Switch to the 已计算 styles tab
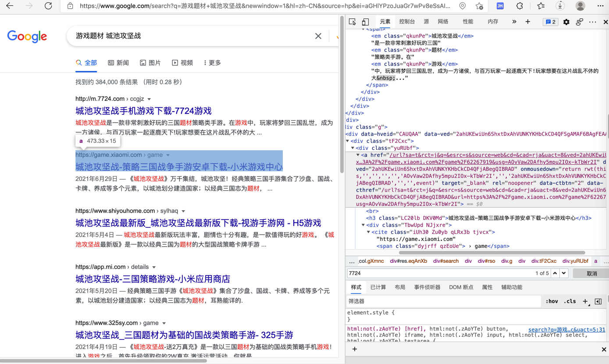 tap(378, 287)
